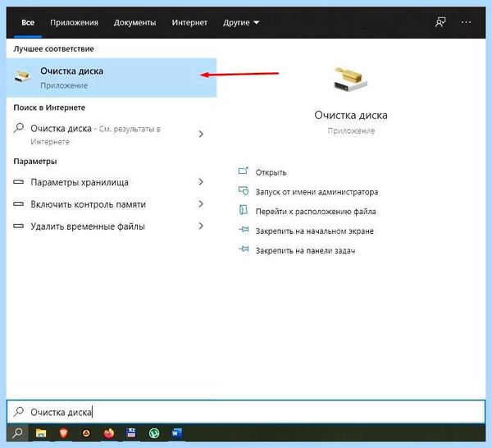Choose Закрепить на панели задач
This screenshot has width=492, height=448.
305,251
